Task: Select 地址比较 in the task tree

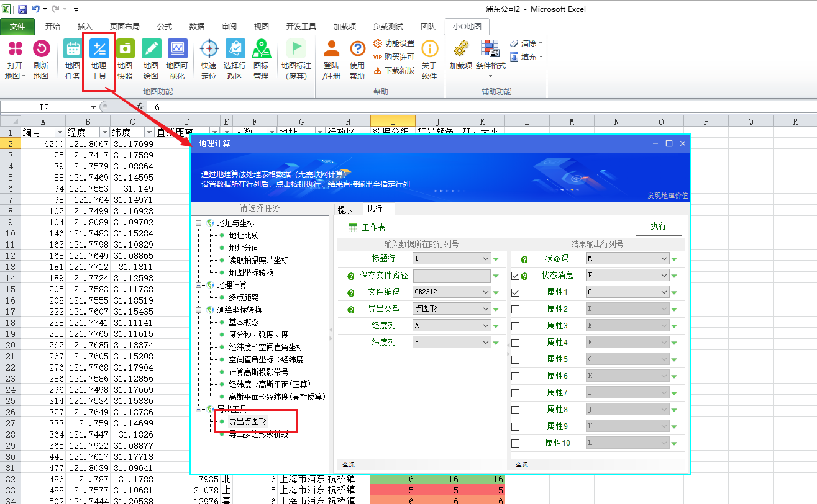Action: pyautogui.click(x=244, y=235)
